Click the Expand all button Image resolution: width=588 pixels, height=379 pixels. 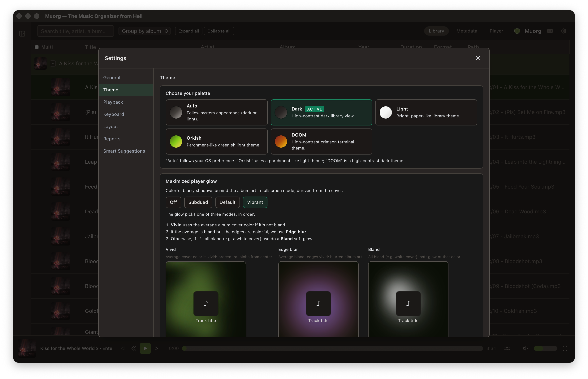[x=188, y=31]
